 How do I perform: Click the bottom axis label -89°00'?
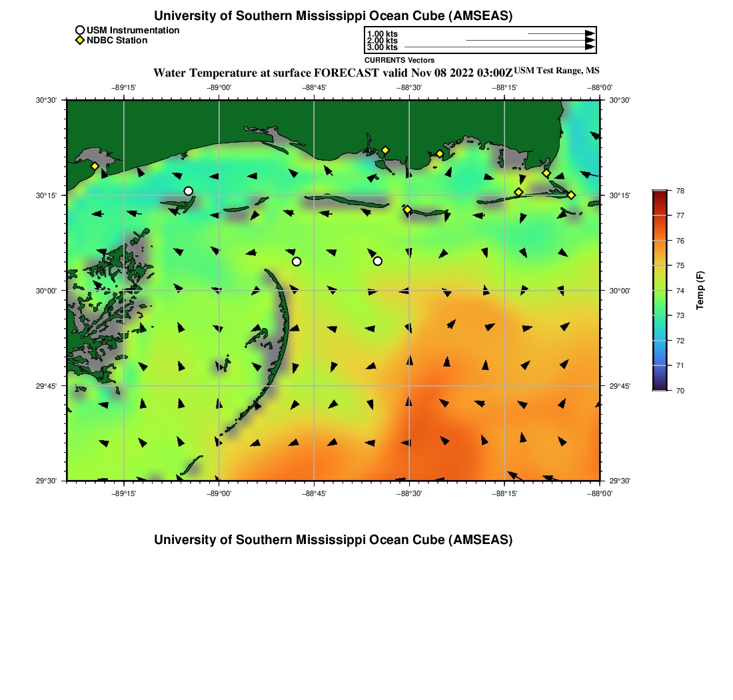(x=219, y=494)
